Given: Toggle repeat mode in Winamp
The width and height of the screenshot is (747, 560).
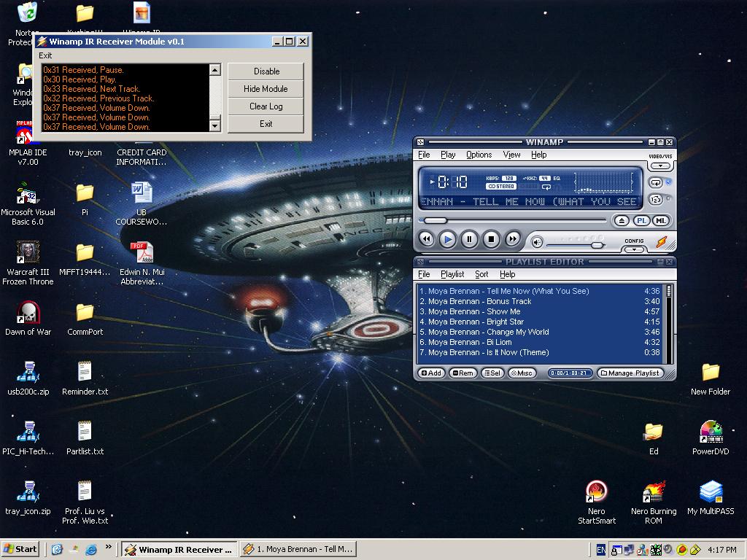Looking at the screenshot, I should pyautogui.click(x=656, y=182).
